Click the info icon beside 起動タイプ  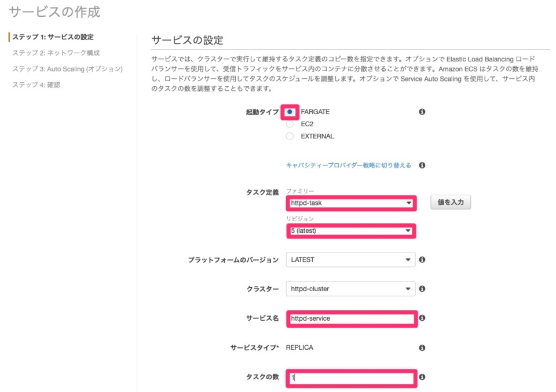[x=422, y=112]
